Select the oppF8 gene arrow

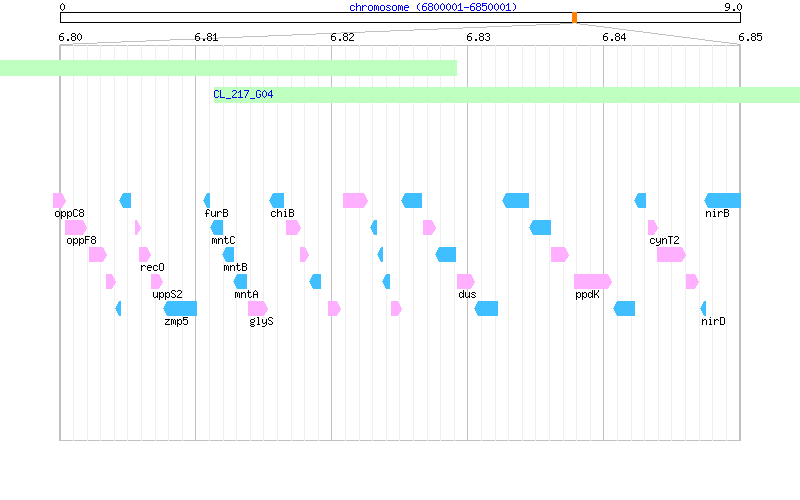click(76, 228)
